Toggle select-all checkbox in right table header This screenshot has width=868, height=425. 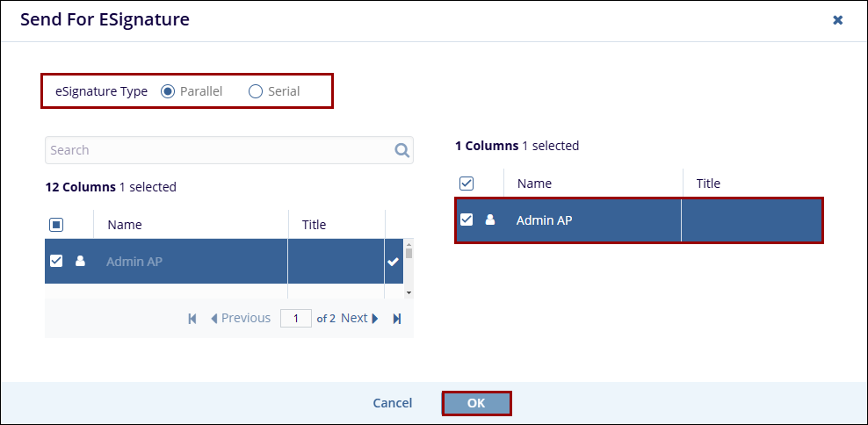[x=467, y=184]
